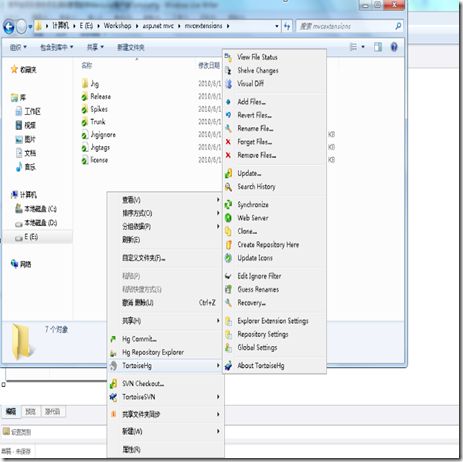Click the Update icon in TortoiseHg menu
The image size is (463, 462).
[228, 173]
